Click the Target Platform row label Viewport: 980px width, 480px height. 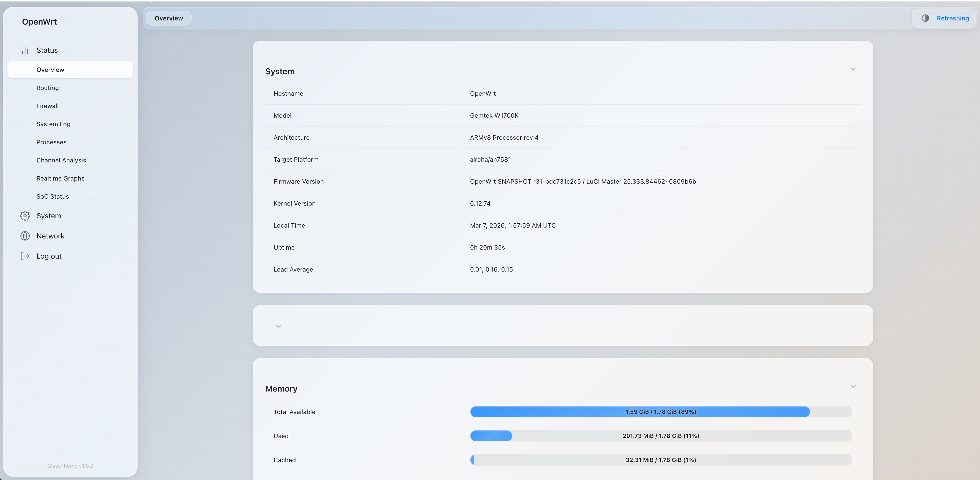click(296, 160)
